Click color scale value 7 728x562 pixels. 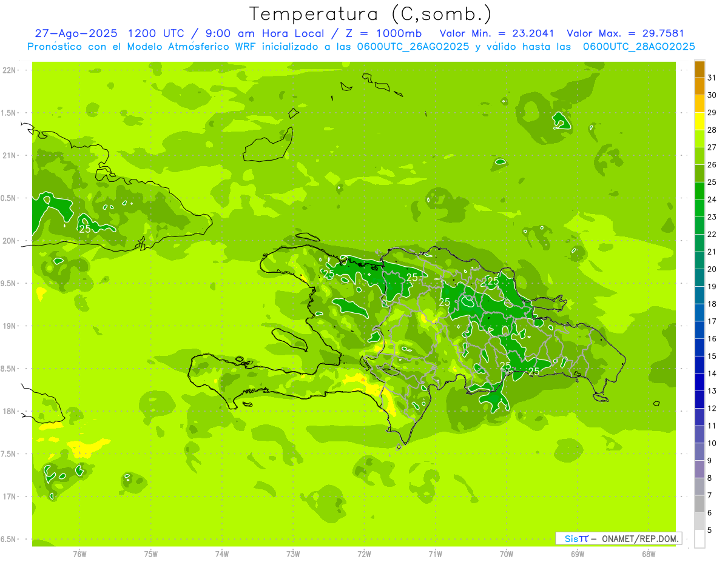coord(709,495)
